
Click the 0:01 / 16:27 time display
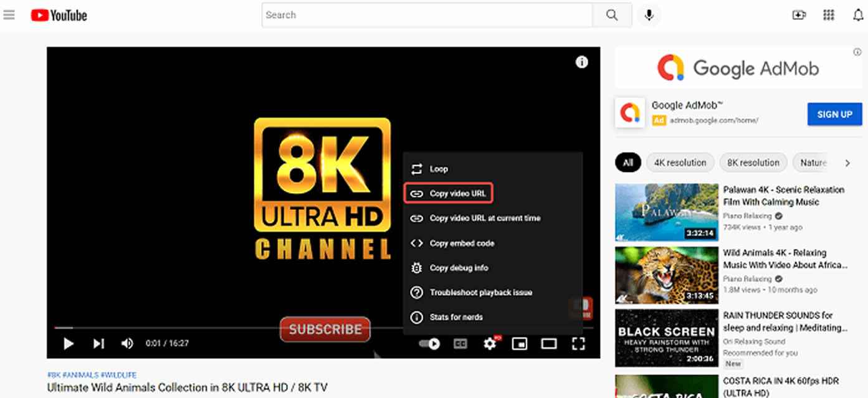coord(167,343)
